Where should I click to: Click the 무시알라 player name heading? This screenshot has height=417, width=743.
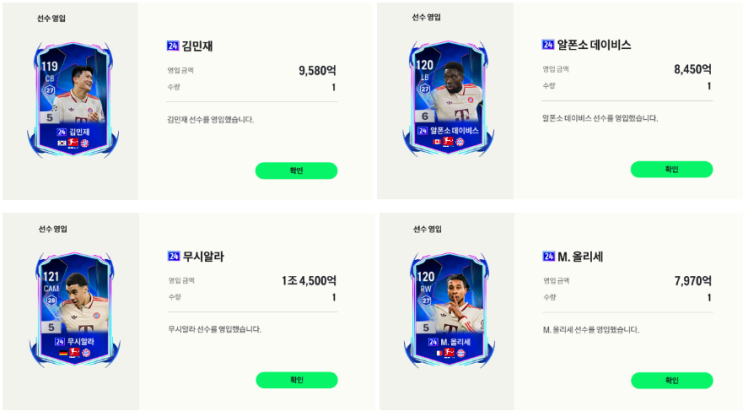[203, 256]
